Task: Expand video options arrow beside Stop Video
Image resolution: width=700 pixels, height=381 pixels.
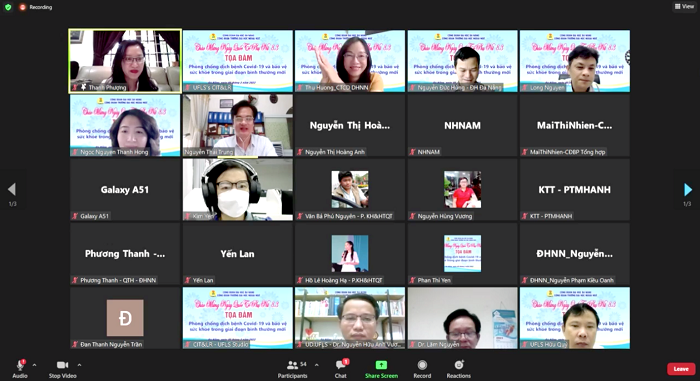Action: click(79, 365)
